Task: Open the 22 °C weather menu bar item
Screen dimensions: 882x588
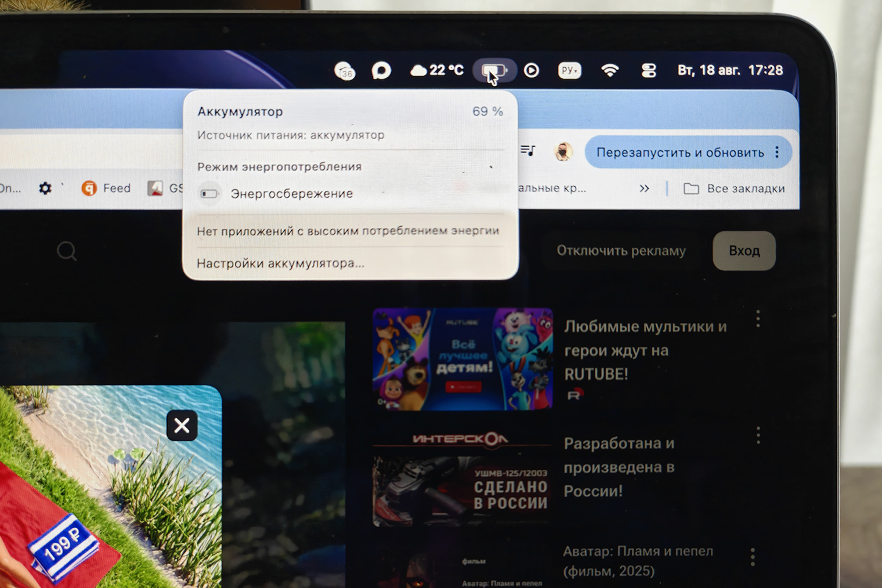Action: click(437, 70)
